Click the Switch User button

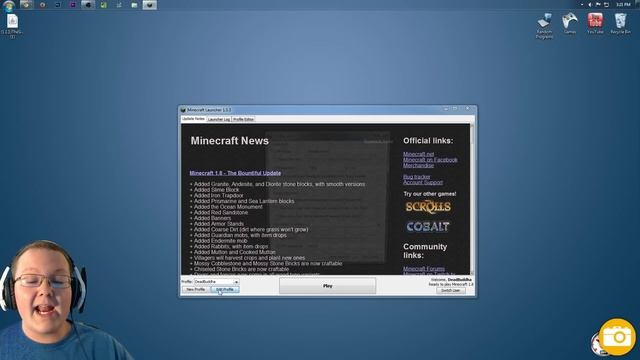[x=451, y=290]
